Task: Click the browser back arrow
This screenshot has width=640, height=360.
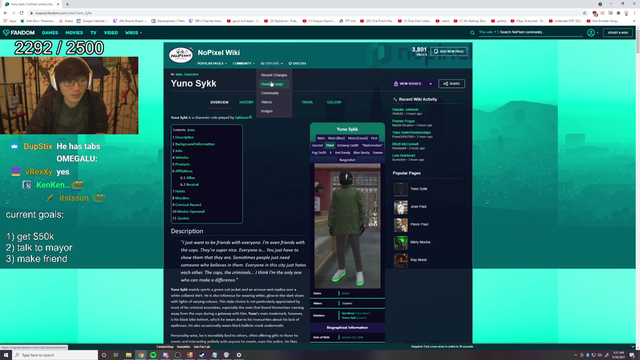Action: coord(5,13)
